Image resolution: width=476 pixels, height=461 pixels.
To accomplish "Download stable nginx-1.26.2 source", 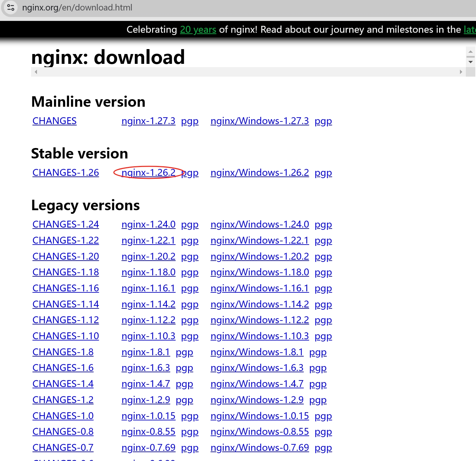I will point(148,173).
